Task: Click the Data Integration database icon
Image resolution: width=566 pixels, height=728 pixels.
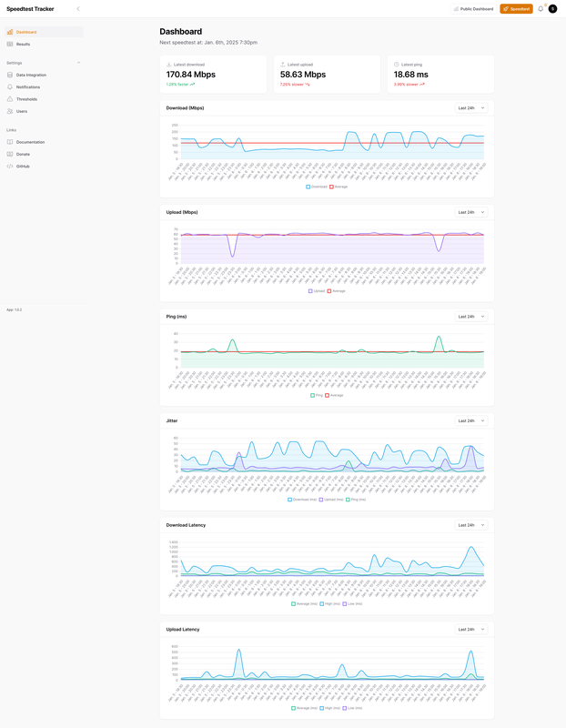Action: [10, 75]
